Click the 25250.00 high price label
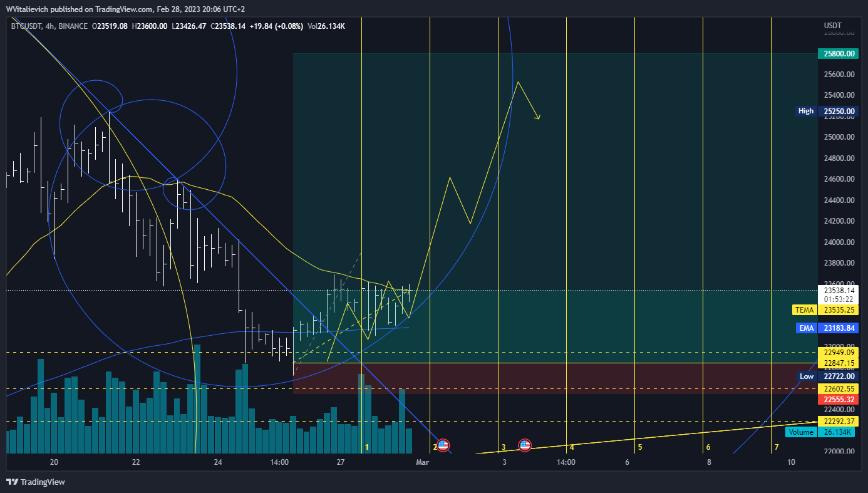Screen dimensions: 868x493 pos(839,111)
